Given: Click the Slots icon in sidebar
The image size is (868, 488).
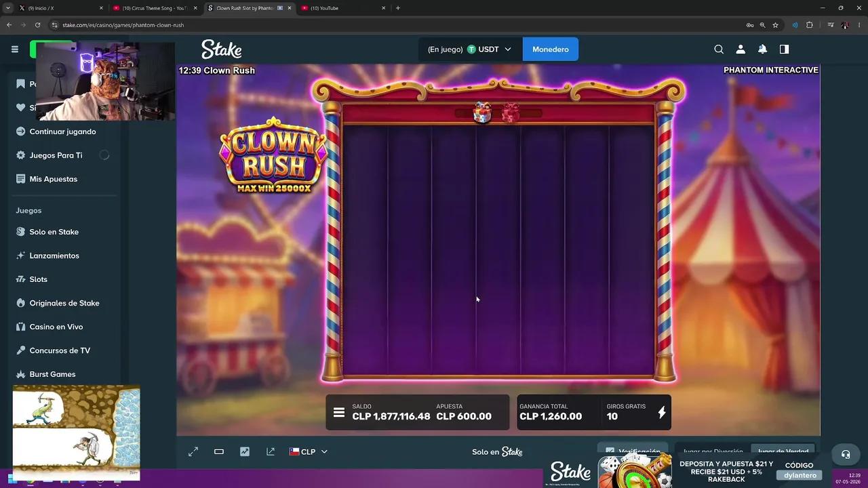Looking at the screenshot, I should (x=21, y=279).
